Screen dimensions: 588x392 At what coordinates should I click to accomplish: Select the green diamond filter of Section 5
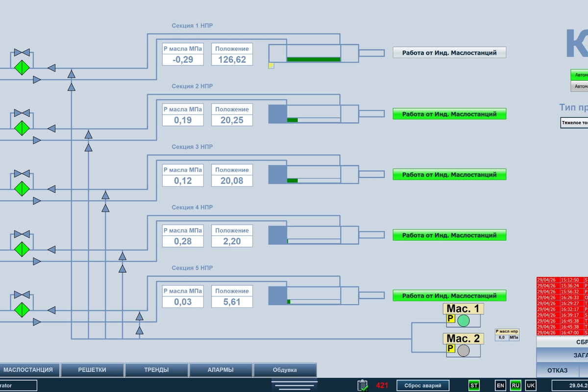click(x=22, y=310)
